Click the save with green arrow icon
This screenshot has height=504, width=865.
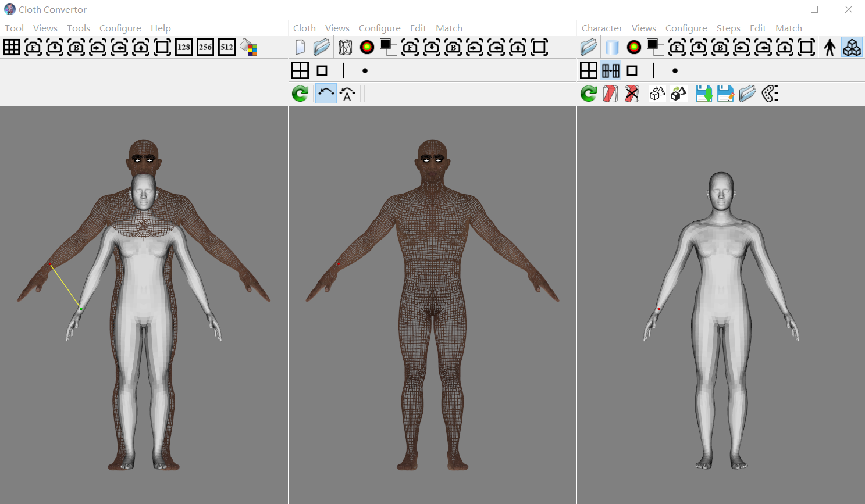point(704,94)
